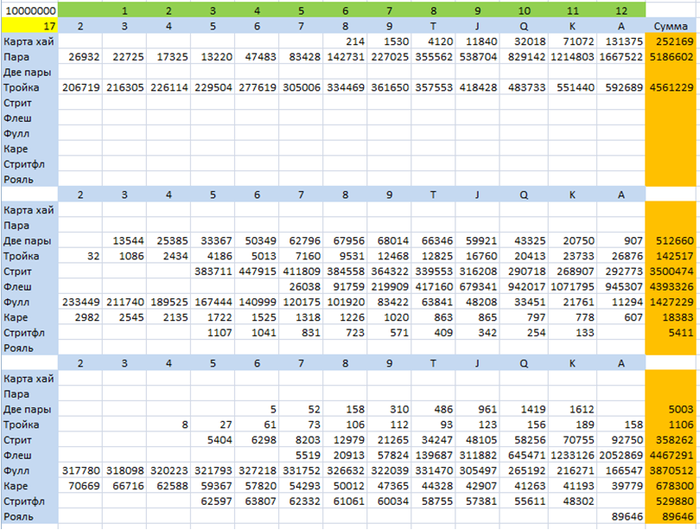Select sum value 18383
Viewport: 700px width, 530px height.
pyautogui.click(x=671, y=317)
